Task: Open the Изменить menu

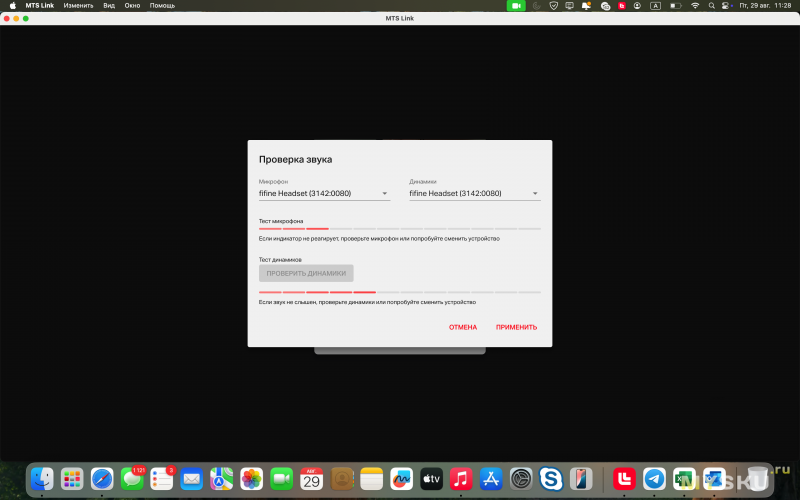Action: (78, 6)
